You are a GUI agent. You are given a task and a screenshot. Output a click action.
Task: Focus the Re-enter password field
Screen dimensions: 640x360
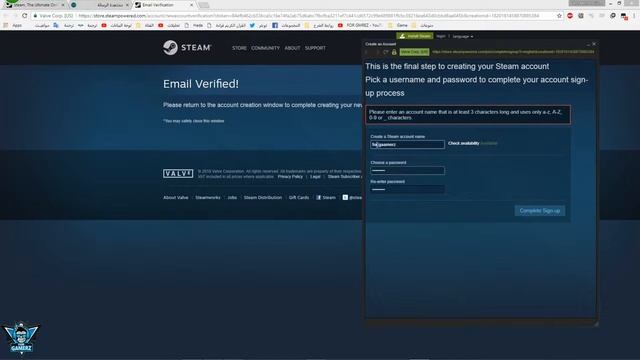pos(407,189)
